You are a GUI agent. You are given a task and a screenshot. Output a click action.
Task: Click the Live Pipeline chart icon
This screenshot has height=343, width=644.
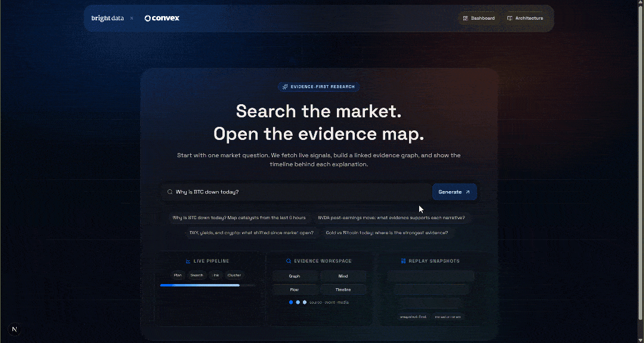188,261
